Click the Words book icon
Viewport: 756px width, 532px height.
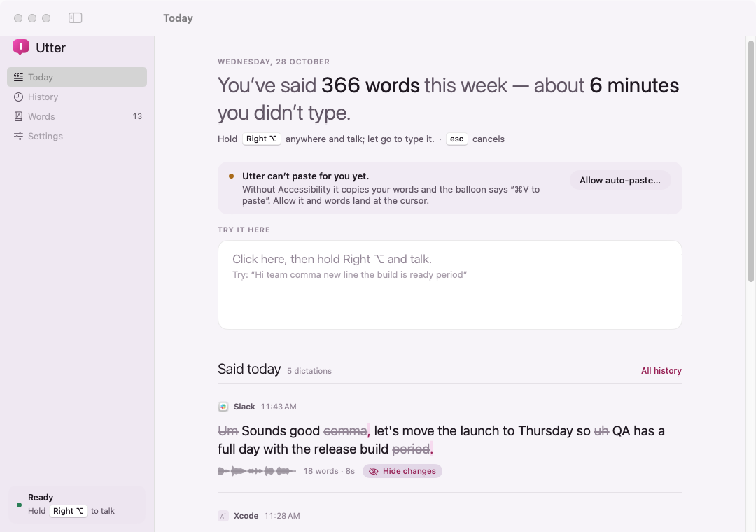(18, 116)
